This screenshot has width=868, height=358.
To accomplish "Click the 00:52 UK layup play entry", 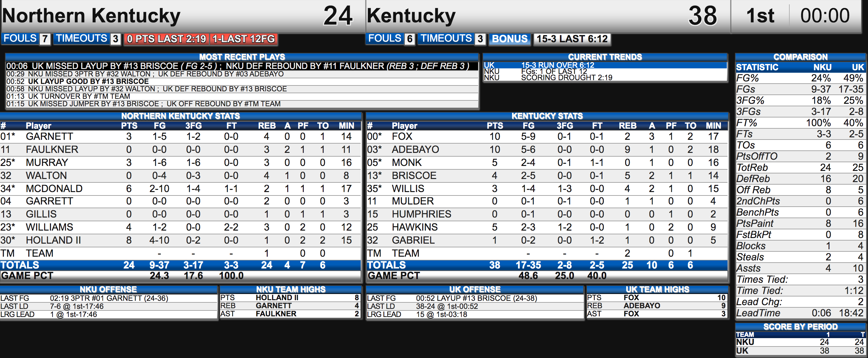I will [242, 81].
